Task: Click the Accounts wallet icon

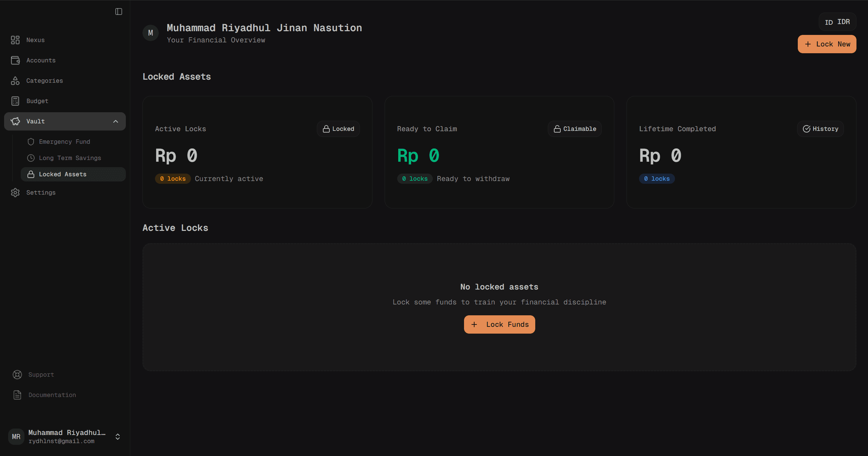Action: click(x=15, y=60)
